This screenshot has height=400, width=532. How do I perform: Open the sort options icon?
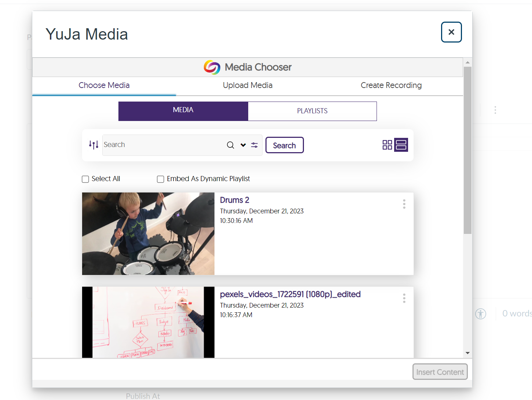[x=93, y=145]
